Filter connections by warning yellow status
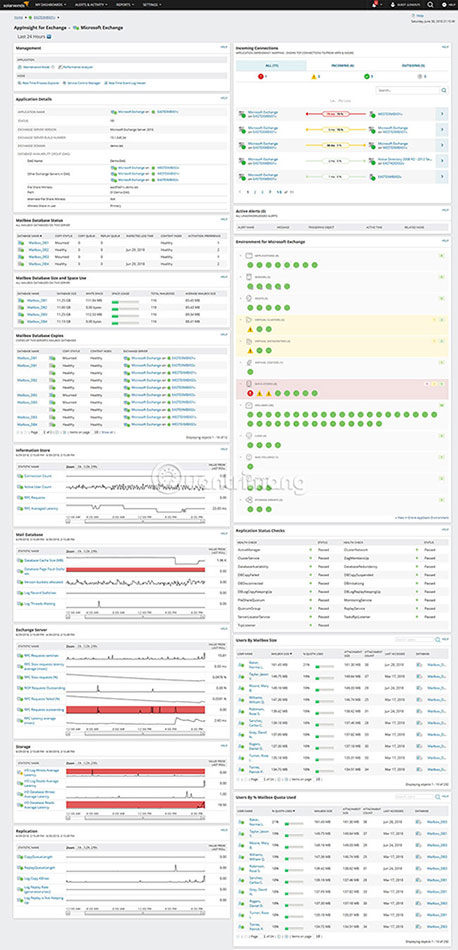The height and width of the screenshot is (950, 458). pos(316,77)
